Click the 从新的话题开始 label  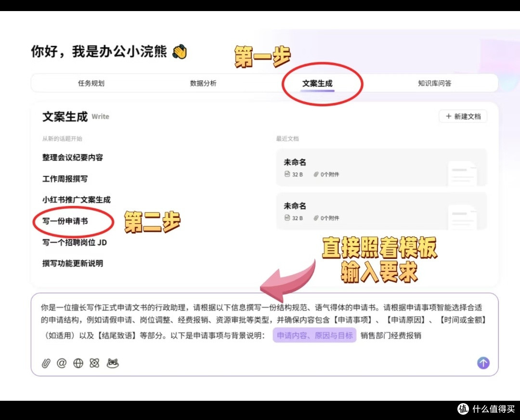(x=62, y=139)
